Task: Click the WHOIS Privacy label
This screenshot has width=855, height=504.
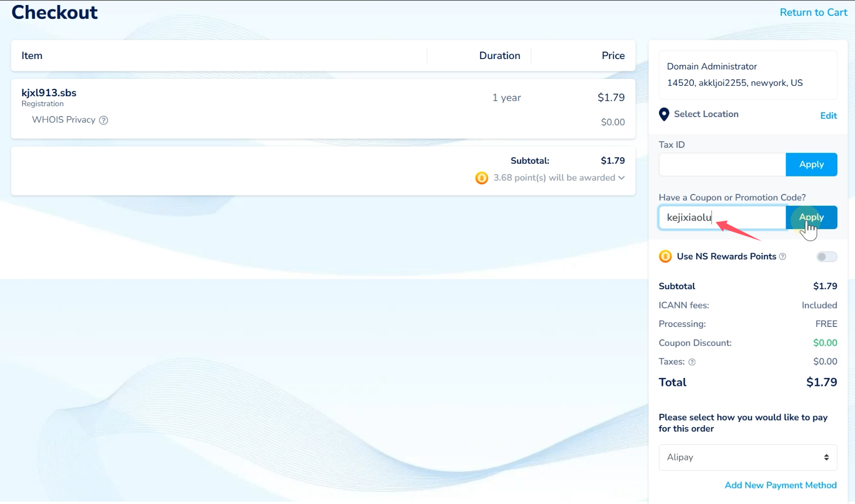Action: 64,120
